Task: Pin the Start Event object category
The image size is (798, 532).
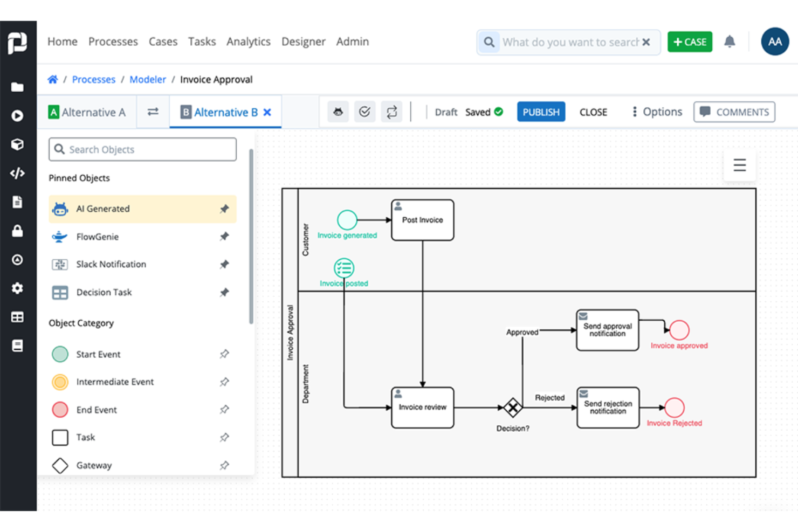Action: pyautogui.click(x=224, y=354)
